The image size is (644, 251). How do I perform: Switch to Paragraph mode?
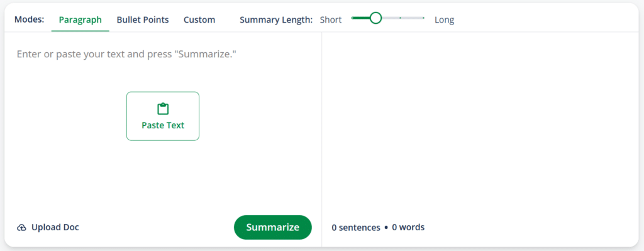coord(80,20)
